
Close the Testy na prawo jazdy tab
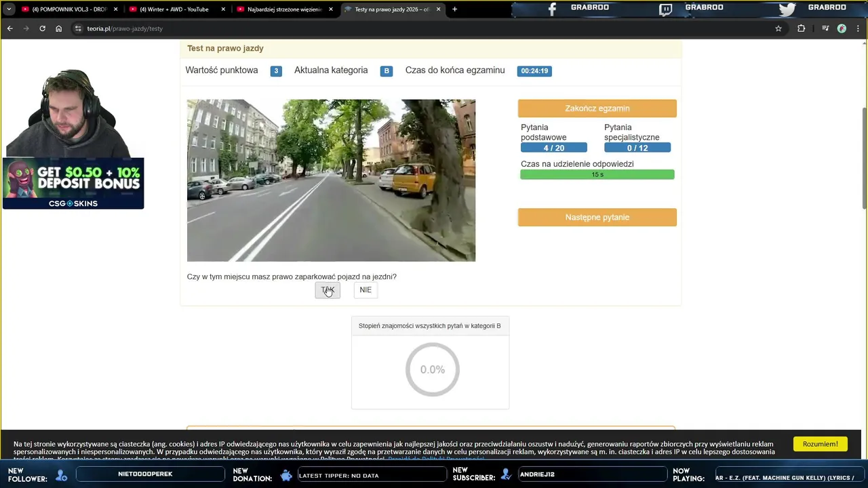pos(438,9)
